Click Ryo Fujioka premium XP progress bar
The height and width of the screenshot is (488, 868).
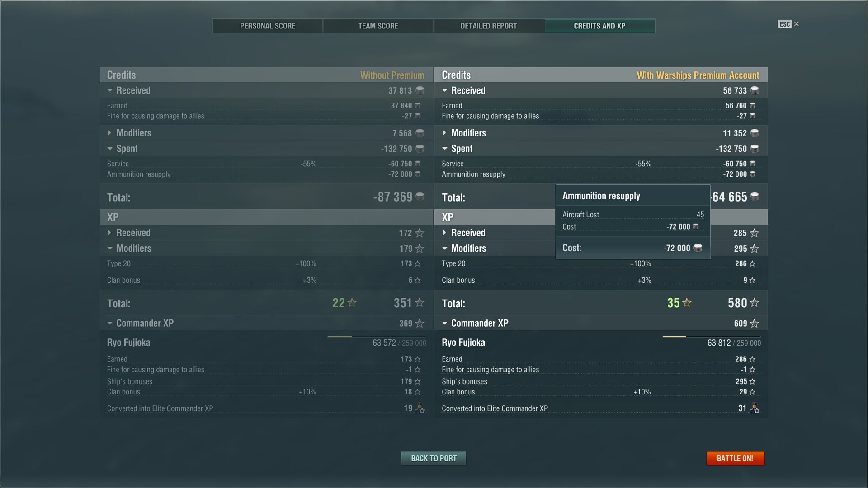coord(711,337)
